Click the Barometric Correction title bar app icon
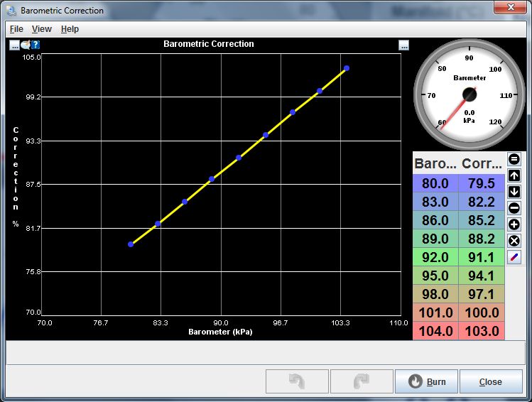 (x=11, y=11)
